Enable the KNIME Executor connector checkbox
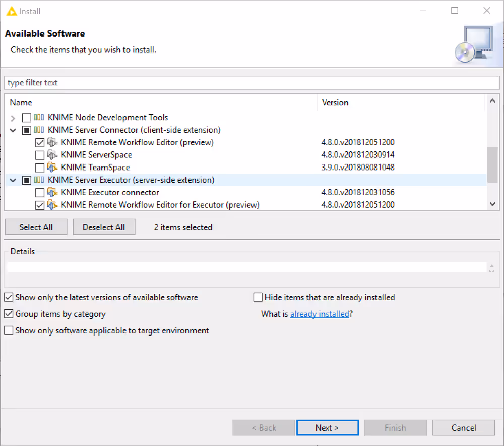This screenshot has height=446, width=504. pyautogui.click(x=40, y=192)
